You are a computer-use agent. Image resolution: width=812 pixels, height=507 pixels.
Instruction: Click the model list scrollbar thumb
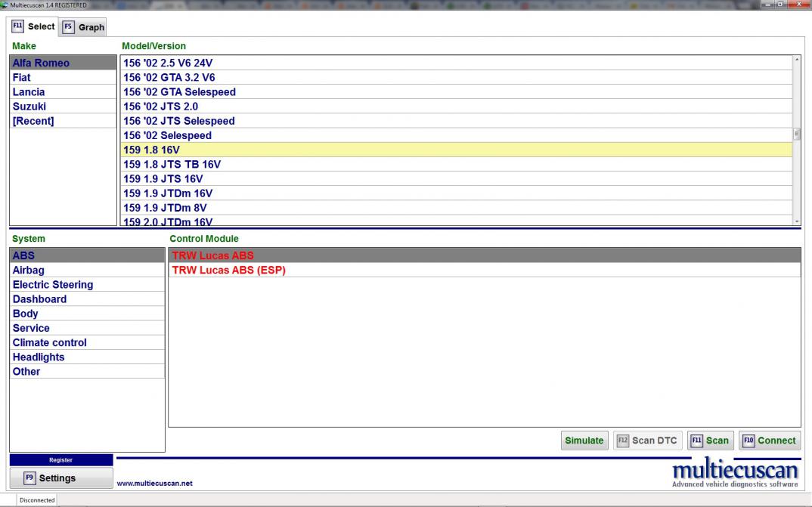pyautogui.click(x=796, y=134)
